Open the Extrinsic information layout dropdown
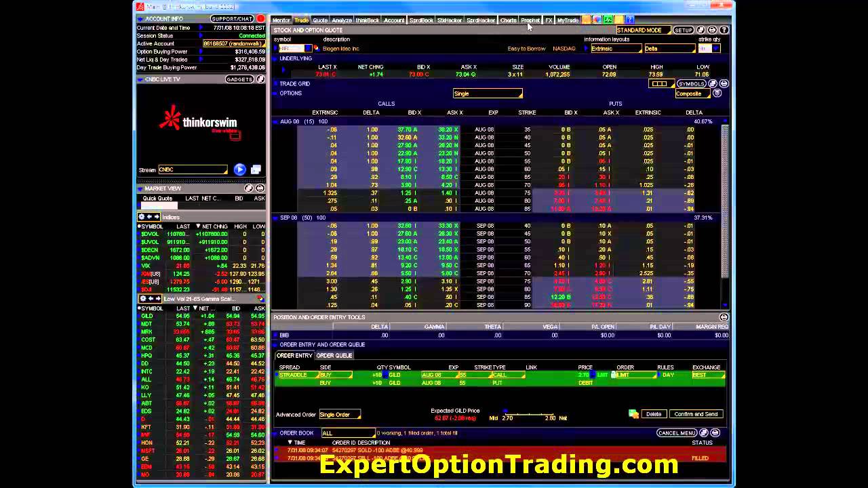The width and height of the screenshot is (868, 488). tap(615, 49)
